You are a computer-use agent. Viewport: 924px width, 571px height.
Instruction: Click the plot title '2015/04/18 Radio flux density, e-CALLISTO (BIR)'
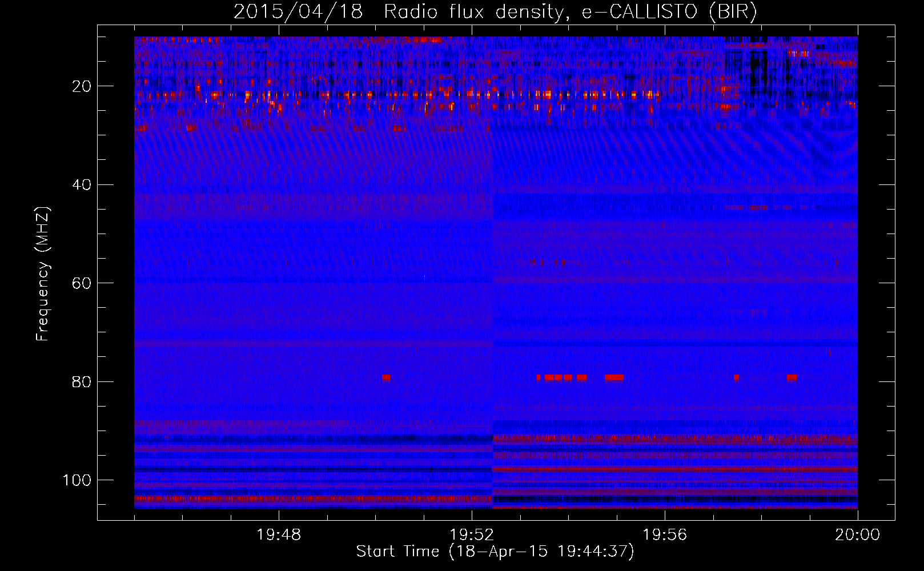pyautogui.click(x=495, y=11)
